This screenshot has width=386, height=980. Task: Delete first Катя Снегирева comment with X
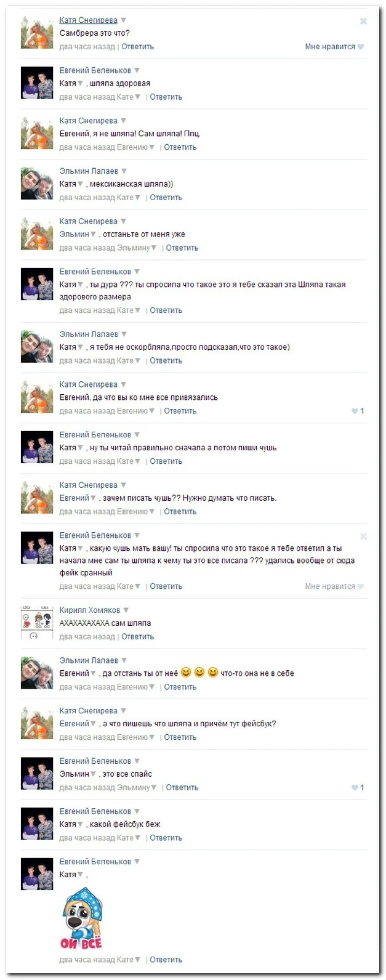point(363,21)
